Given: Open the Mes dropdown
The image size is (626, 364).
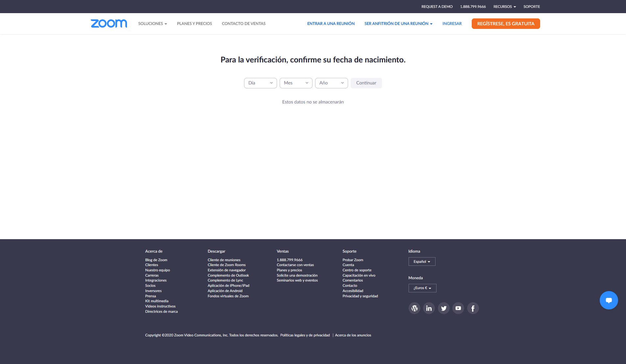Looking at the screenshot, I should pyautogui.click(x=296, y=83).
